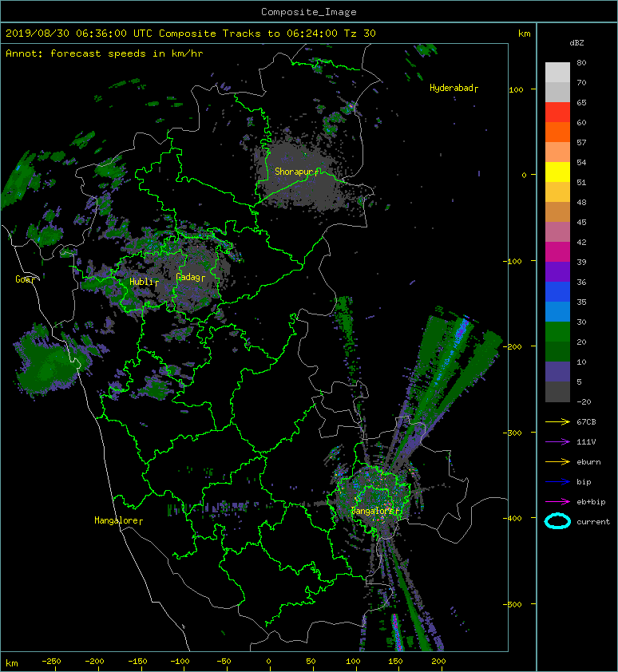Click the -20 value on dBZ scale
The width and height of the screenshot is (618, 672).
(584, 401)
